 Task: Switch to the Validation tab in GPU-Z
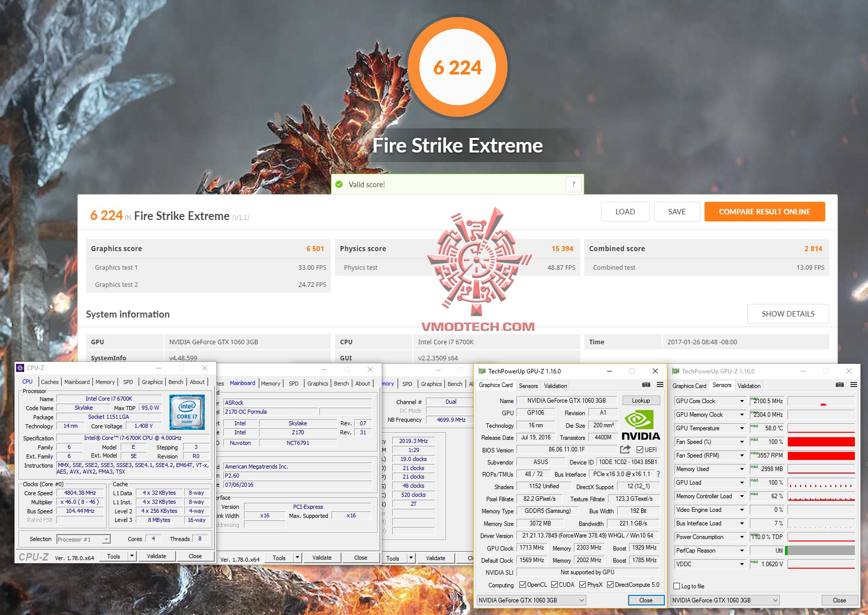[x=555, y=386]
